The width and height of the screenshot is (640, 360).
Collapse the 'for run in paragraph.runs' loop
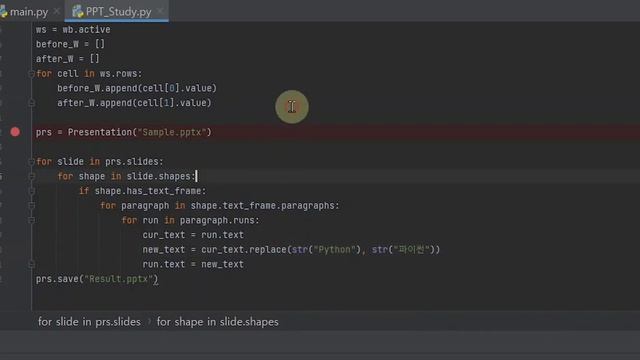[x=31, y=220]
